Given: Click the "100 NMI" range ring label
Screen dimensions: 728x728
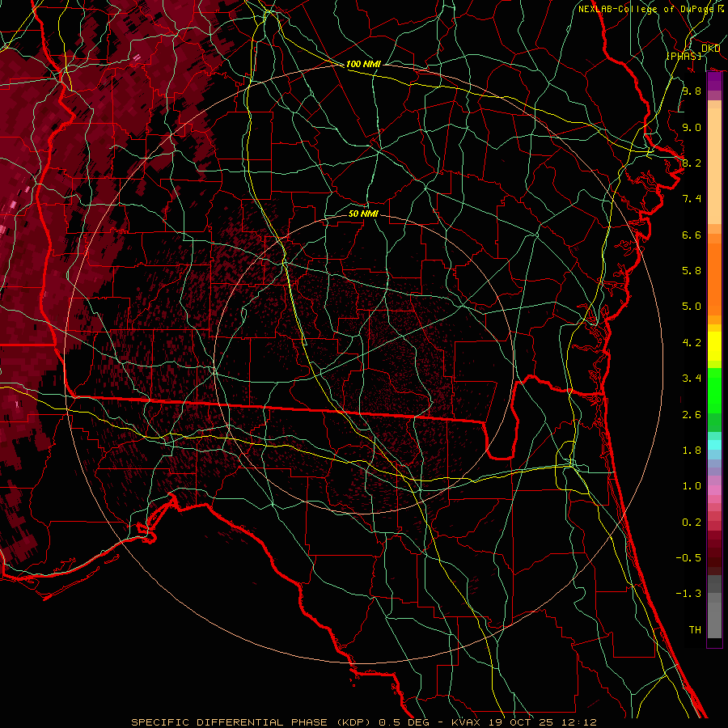Looking at the screenshot, I should 363,64.
